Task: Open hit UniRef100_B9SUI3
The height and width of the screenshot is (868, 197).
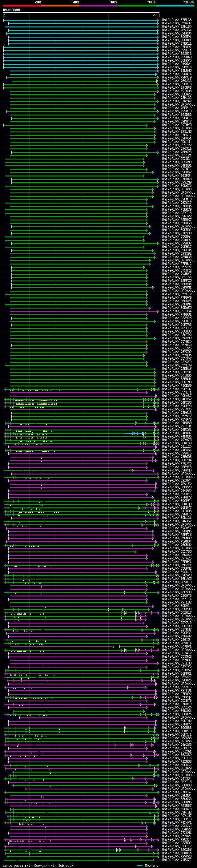Action: [x=176, y=54]
